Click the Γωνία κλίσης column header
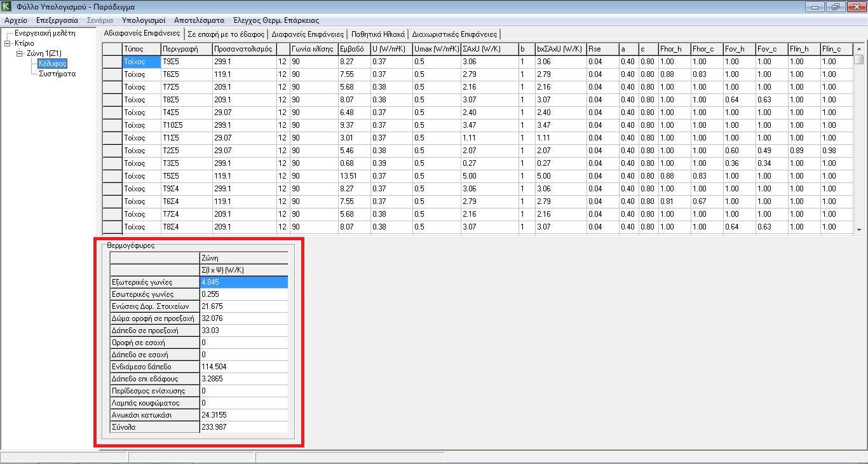 pos(314,49)
